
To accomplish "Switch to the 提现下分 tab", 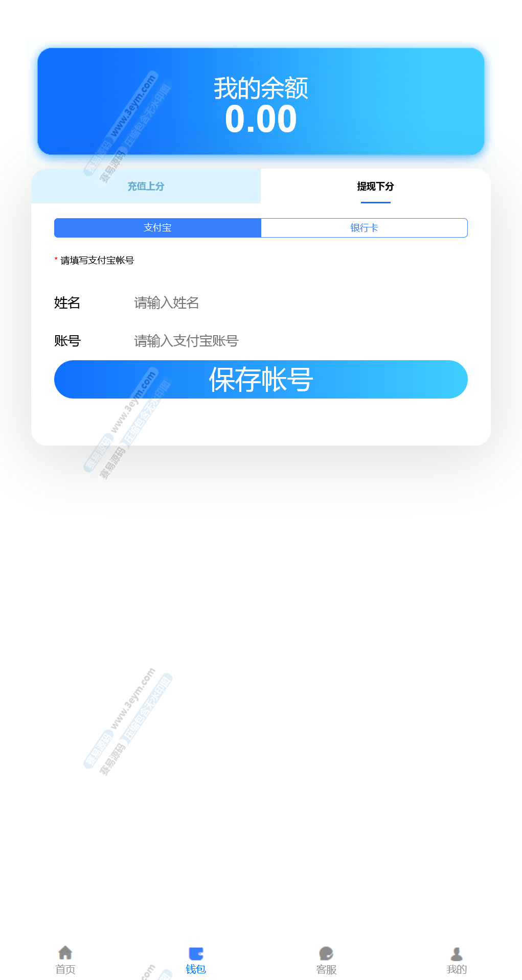I will (376, 186).
